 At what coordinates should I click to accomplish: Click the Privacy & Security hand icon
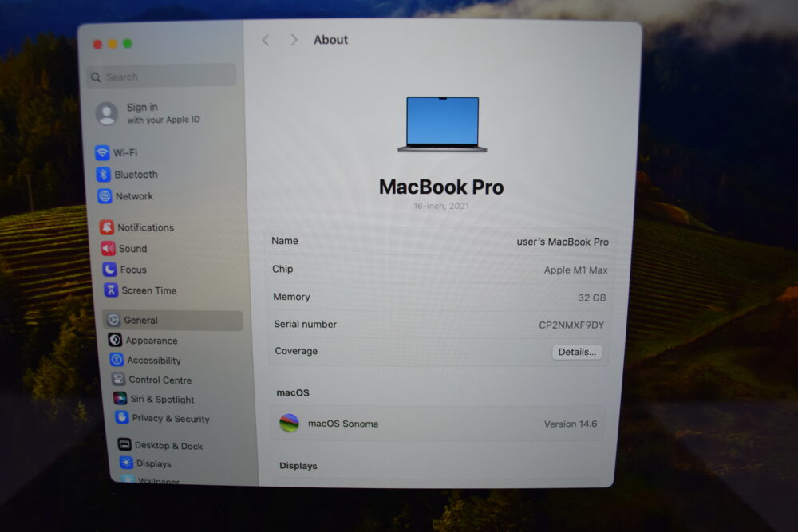(x=121, y=418)
